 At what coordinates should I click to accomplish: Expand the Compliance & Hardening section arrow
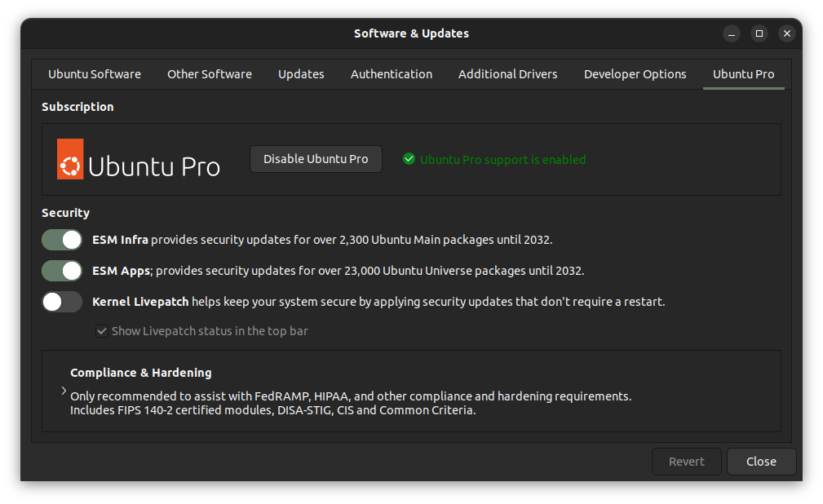tap(64, 391)
